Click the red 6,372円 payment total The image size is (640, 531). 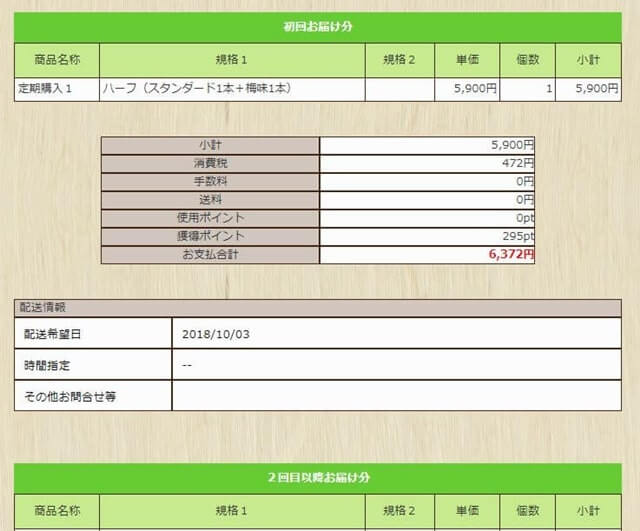[427, 255]
